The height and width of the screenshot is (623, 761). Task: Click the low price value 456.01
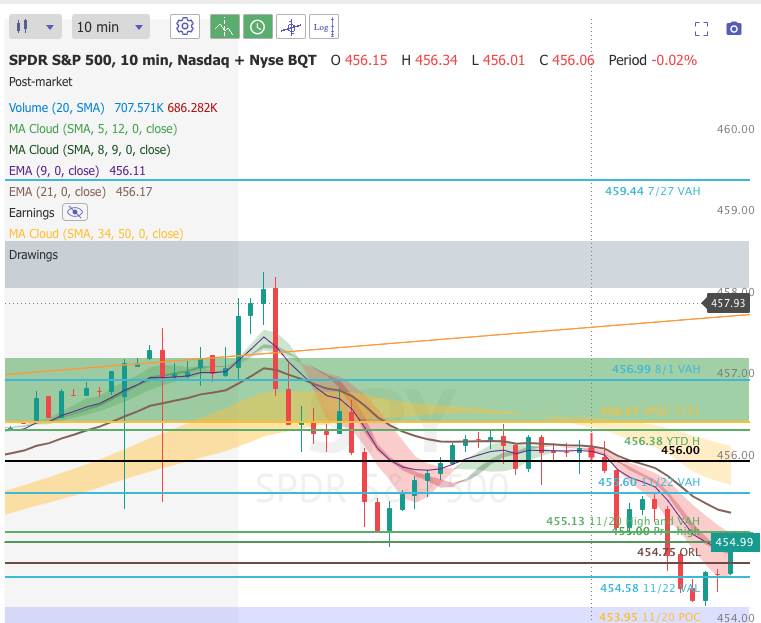point(504,60)
